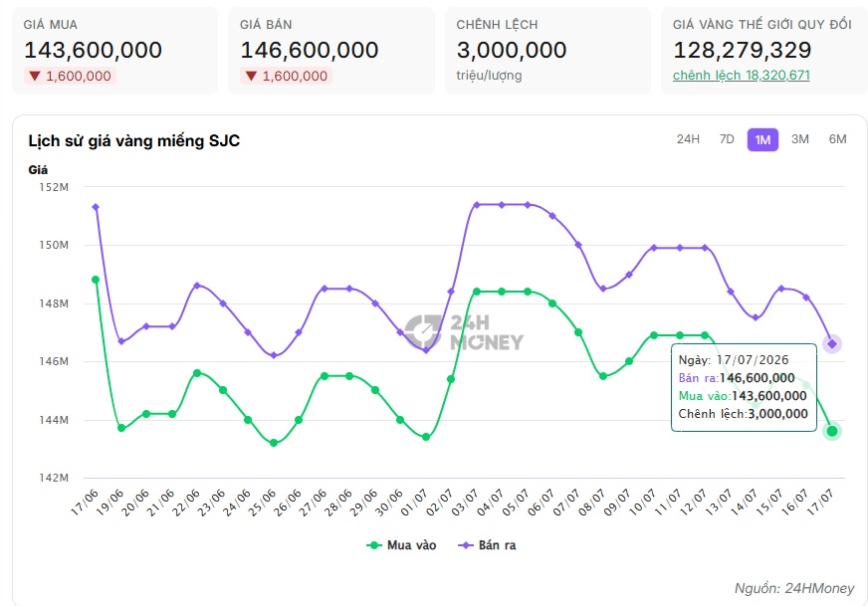Select the Bán ra data point on 17/06
Screen dimensions: 868x606
coord(96,207)
